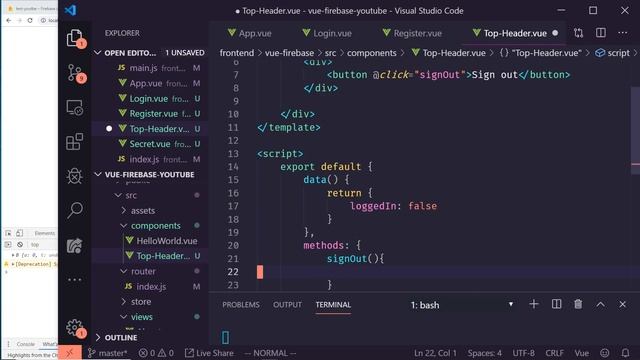Change file encoding UTF-8
Viewport: 640px width, 360px height.
(x=523, y=353)
